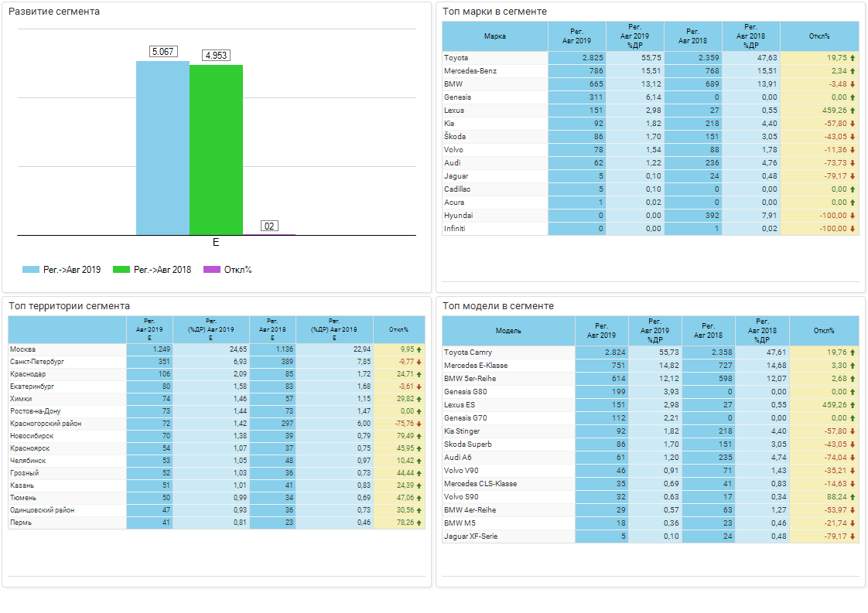
Task: Click the 2.825 value in Toyota row
Action: (x=593, y=57)
